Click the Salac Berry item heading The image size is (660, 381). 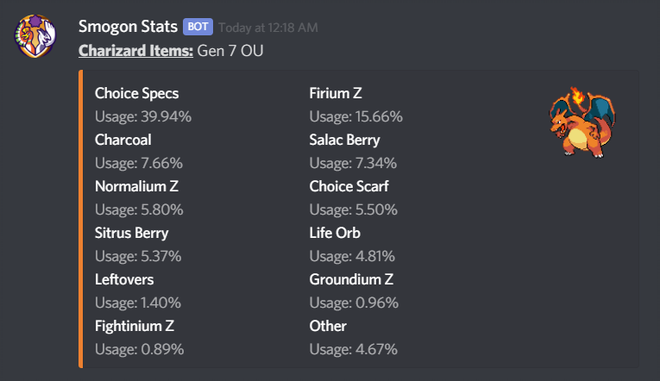click(x=344, y=140)
